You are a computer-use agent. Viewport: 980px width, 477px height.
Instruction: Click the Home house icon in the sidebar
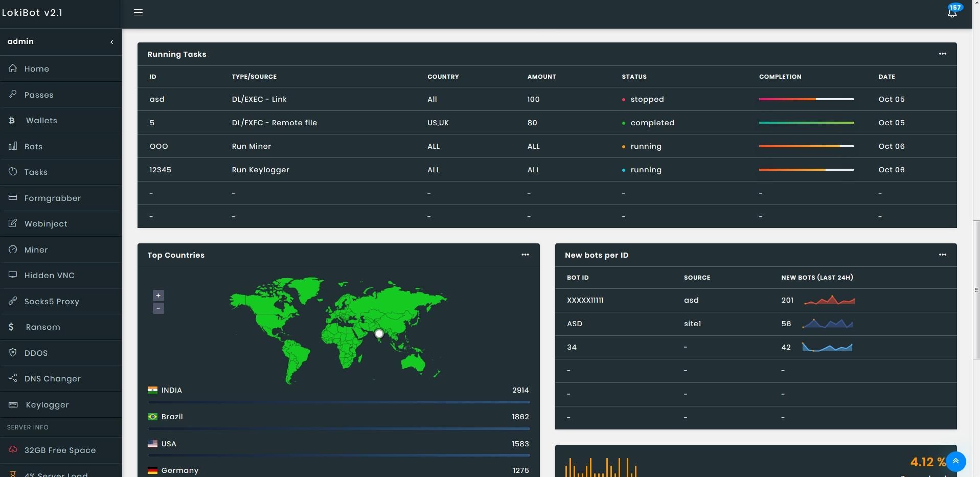[x=13, y=69]
